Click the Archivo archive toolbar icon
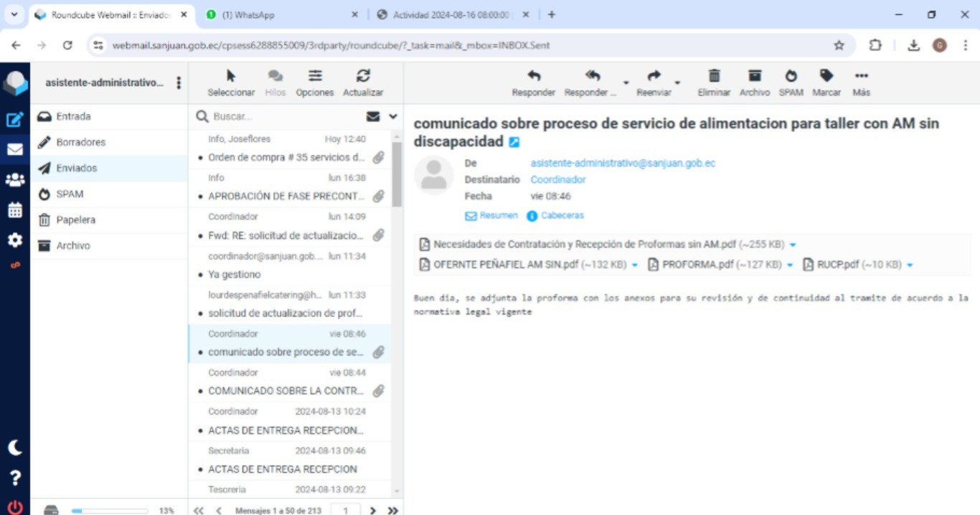980x515 pixels. coord(754,77)
